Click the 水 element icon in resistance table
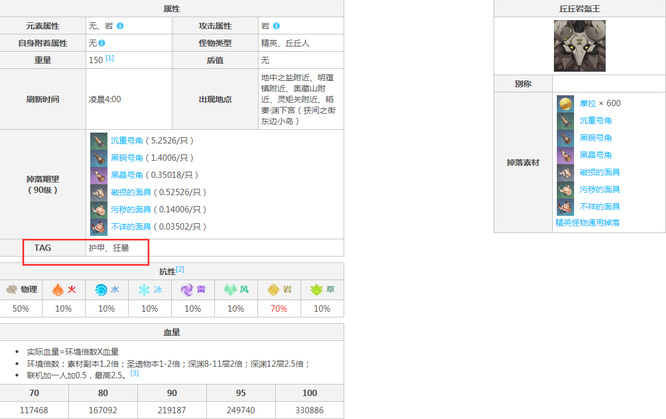 [x=100, y=289]
